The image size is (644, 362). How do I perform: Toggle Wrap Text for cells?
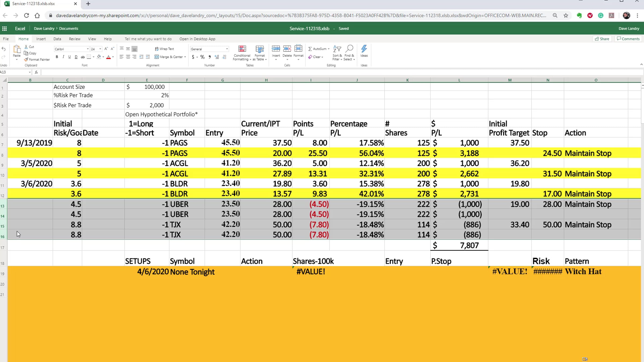tap(164, 49)
